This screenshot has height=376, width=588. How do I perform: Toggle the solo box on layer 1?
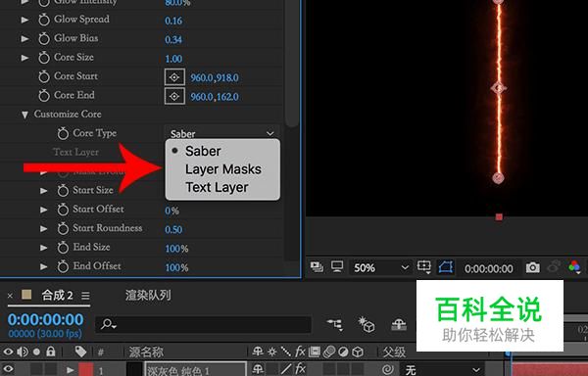tap(36, 369)
